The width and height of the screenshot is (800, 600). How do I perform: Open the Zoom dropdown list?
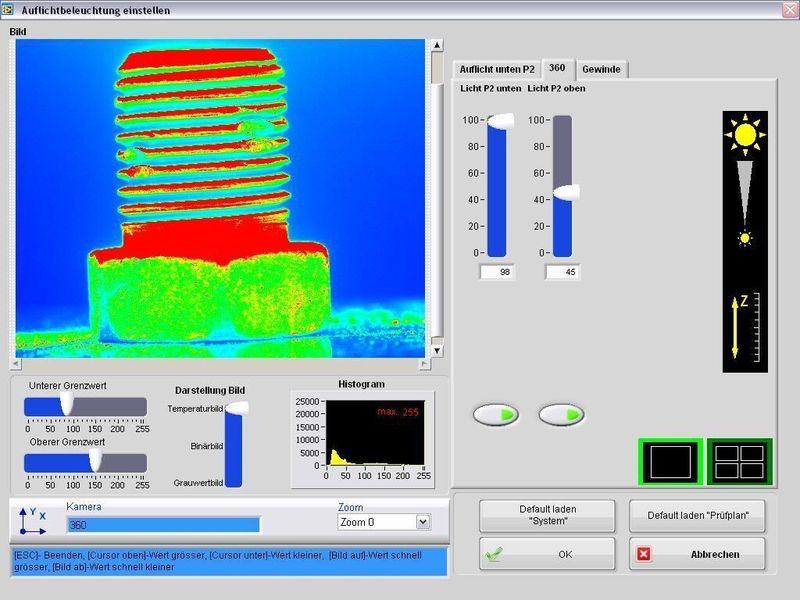(422, 522)
